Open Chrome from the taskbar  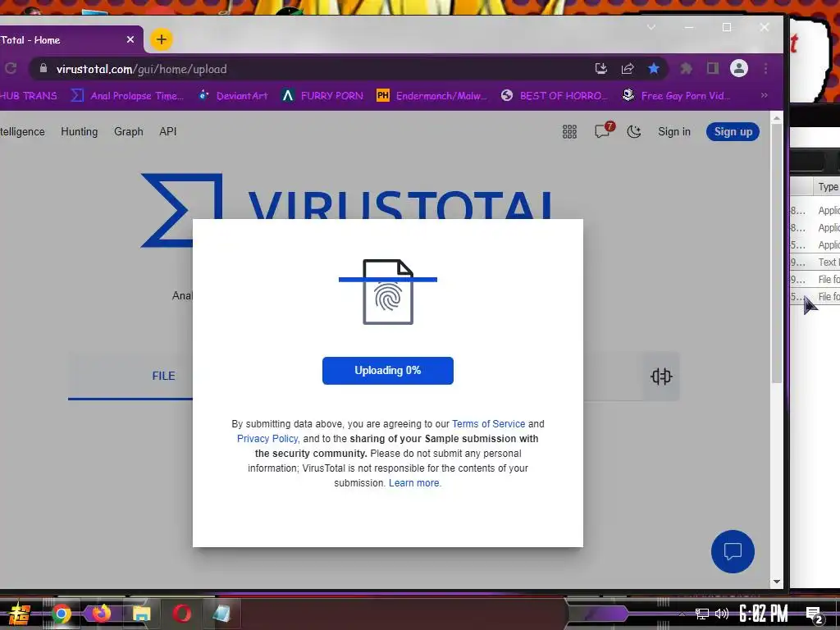(x=61, y=614)
